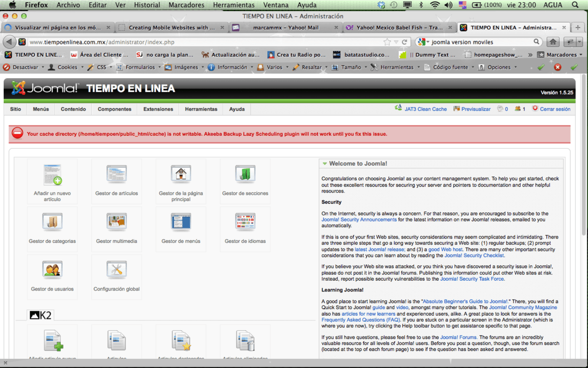Collapse the Welcome to Joomla! panel
This screenshot has width=588, height=368.
(325, 164)
